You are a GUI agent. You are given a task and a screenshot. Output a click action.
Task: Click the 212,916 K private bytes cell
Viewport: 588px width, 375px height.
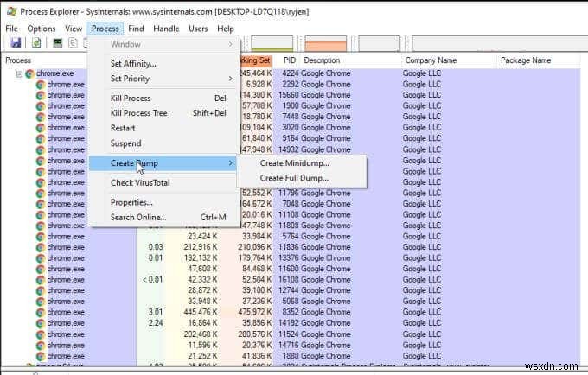(201, 247)
